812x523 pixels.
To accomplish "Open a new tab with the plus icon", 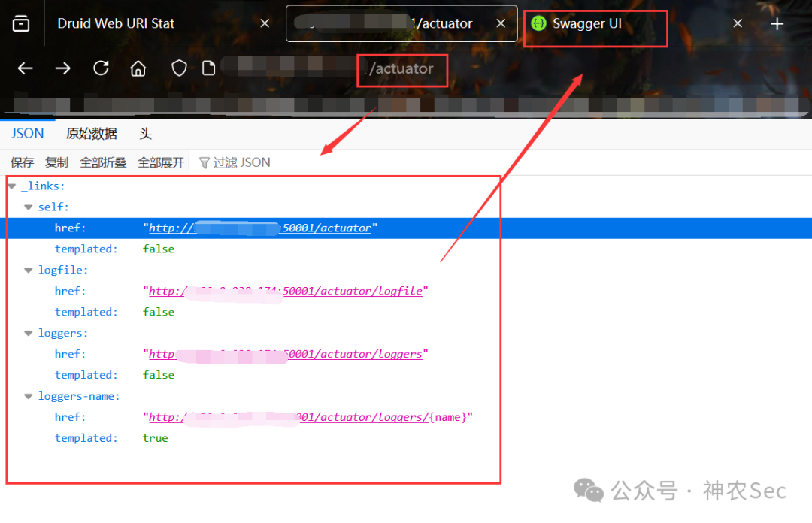I will pyautogui.click(x=777, y=24).
